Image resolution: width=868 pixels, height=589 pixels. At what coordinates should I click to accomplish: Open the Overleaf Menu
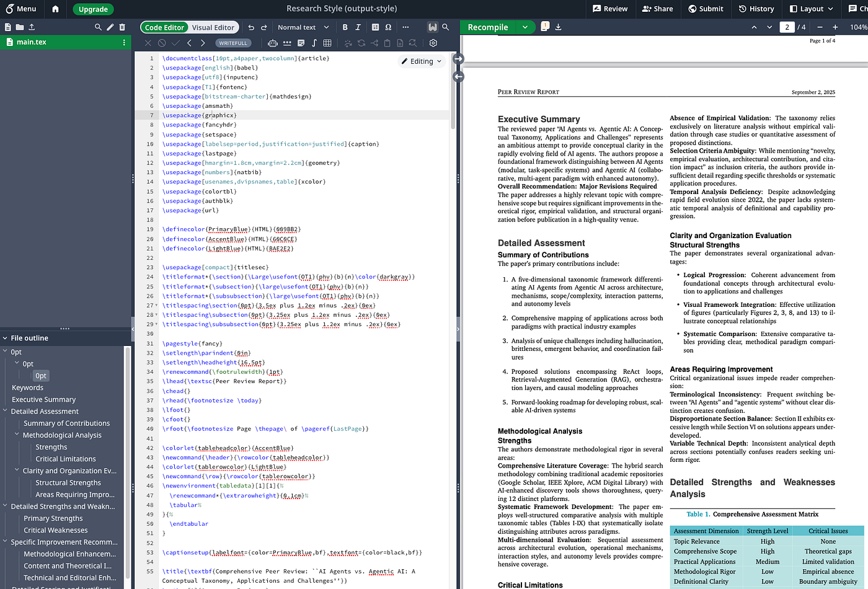[20, 9]
